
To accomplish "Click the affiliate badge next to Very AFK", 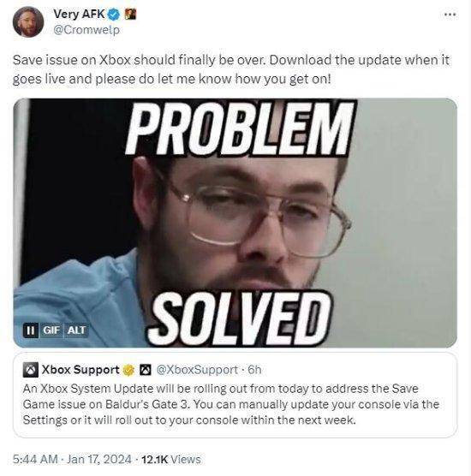I will coord(130,14).
